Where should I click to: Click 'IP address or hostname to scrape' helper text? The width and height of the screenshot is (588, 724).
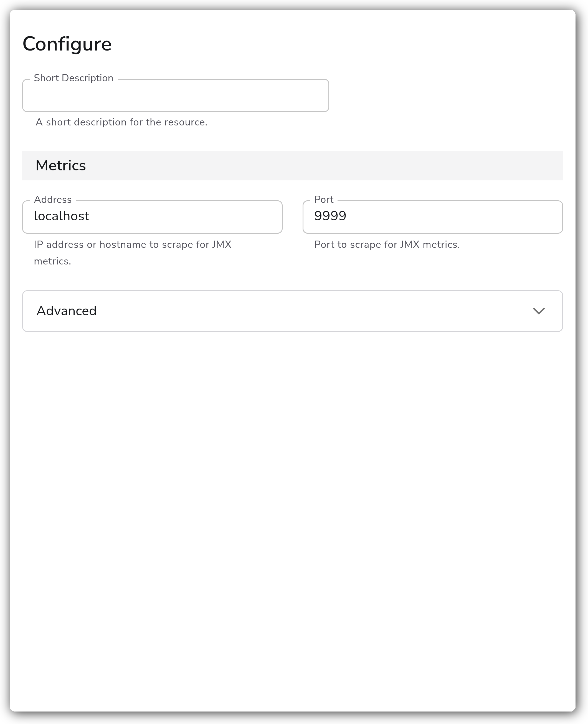tap(132, 253)
